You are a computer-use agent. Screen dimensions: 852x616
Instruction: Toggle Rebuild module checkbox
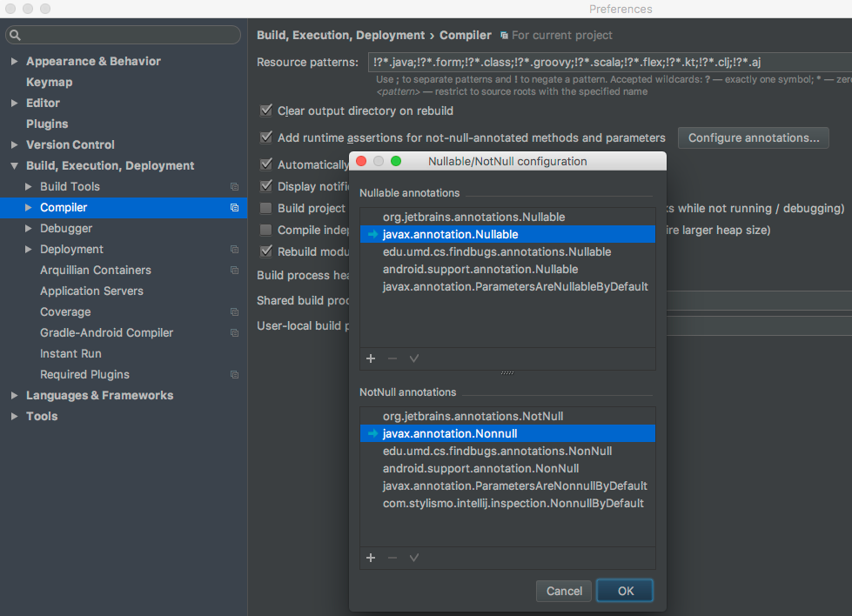[266, 251]
